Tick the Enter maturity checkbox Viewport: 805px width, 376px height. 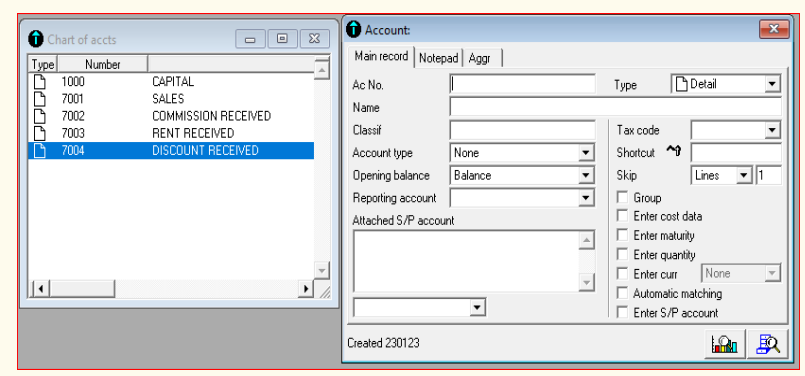[623, 235]
